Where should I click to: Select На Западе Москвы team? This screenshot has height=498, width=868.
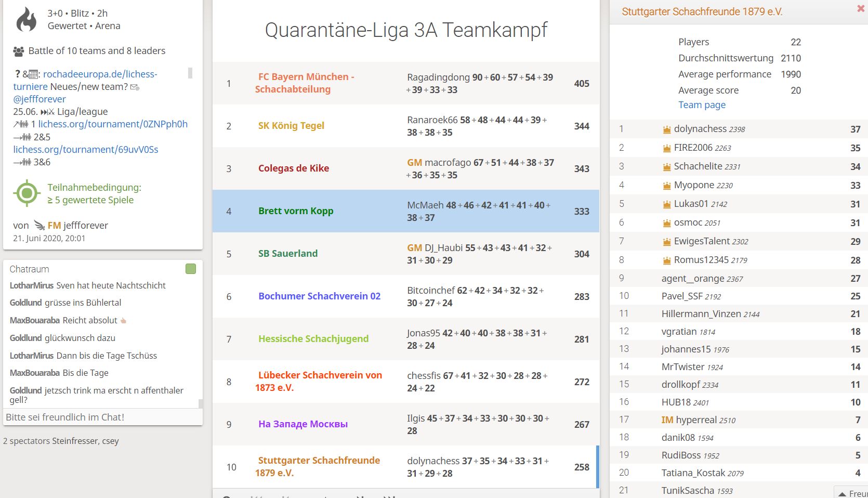303,424
